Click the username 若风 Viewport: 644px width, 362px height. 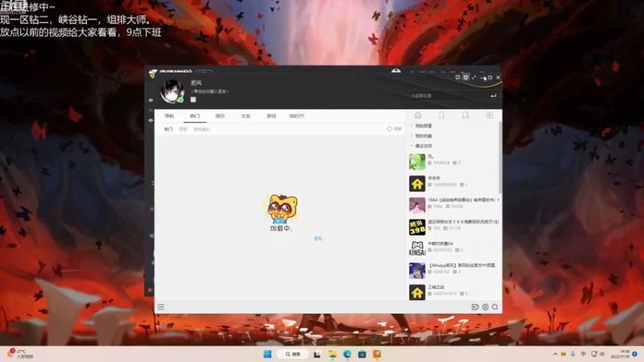click(196, 83)
